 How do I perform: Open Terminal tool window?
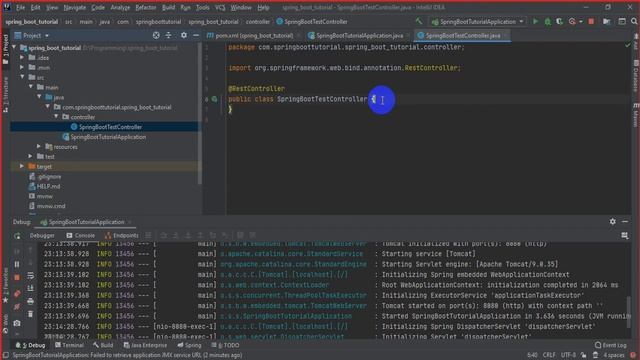pyautogui.click(x=69, y=345)
